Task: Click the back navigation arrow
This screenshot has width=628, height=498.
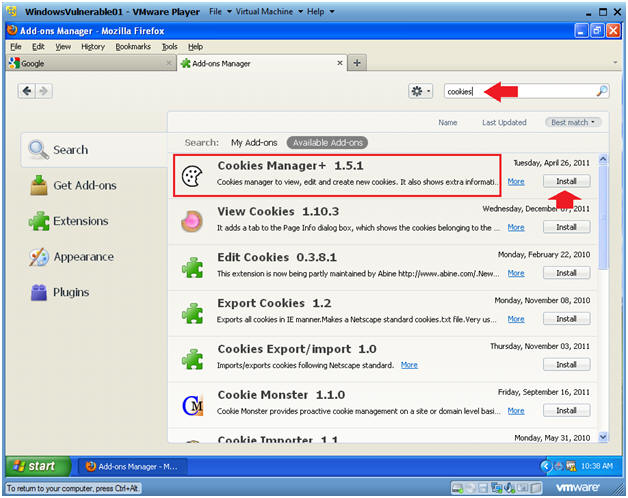Action: [x=27, y=91]
